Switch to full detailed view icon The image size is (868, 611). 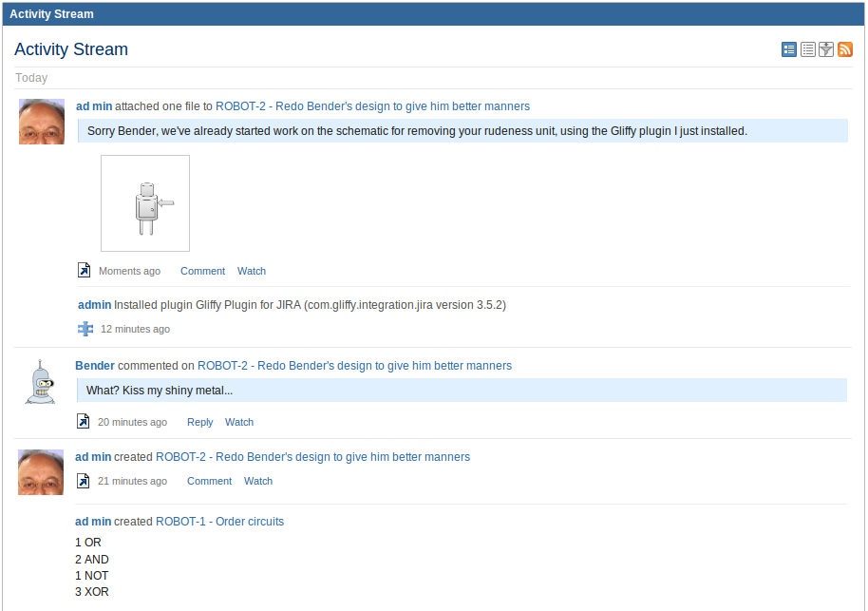pyautogui.click(x=789, y=49)
